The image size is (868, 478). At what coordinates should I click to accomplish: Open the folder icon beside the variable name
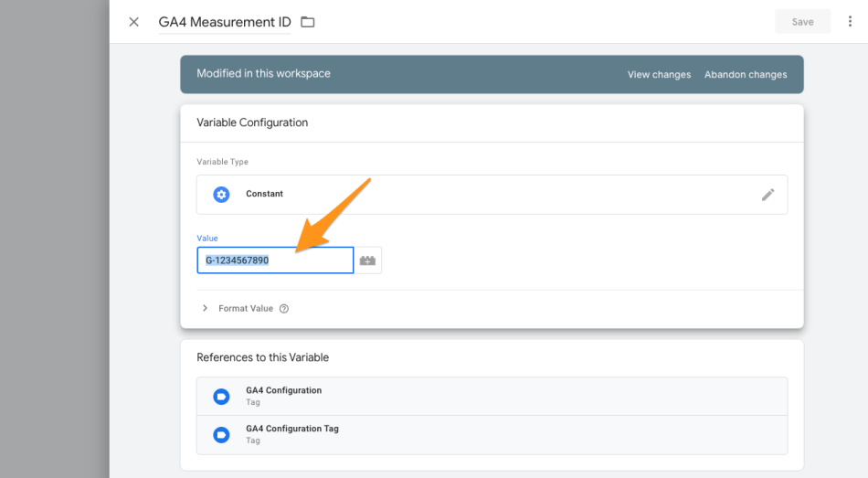point(308,22)
